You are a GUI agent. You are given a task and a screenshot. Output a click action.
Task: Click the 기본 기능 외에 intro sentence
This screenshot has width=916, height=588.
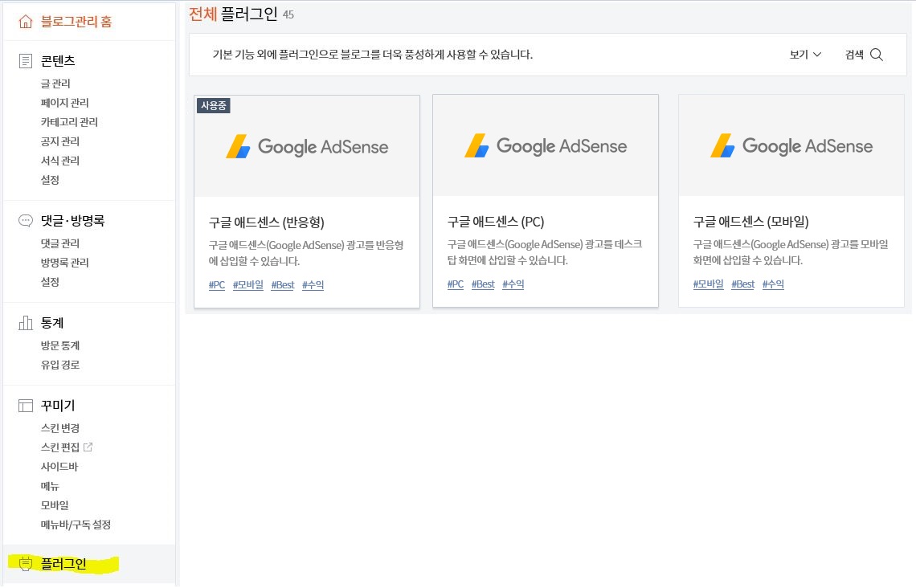[x=373, y=55]
